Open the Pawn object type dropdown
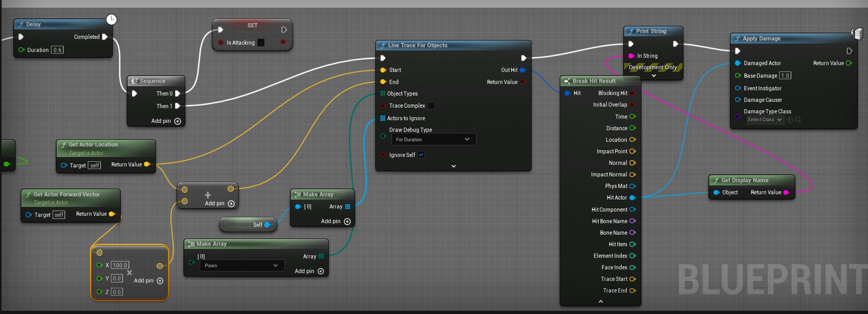The height and width of the screenshot is (314, 868). (x=242, y=266)
